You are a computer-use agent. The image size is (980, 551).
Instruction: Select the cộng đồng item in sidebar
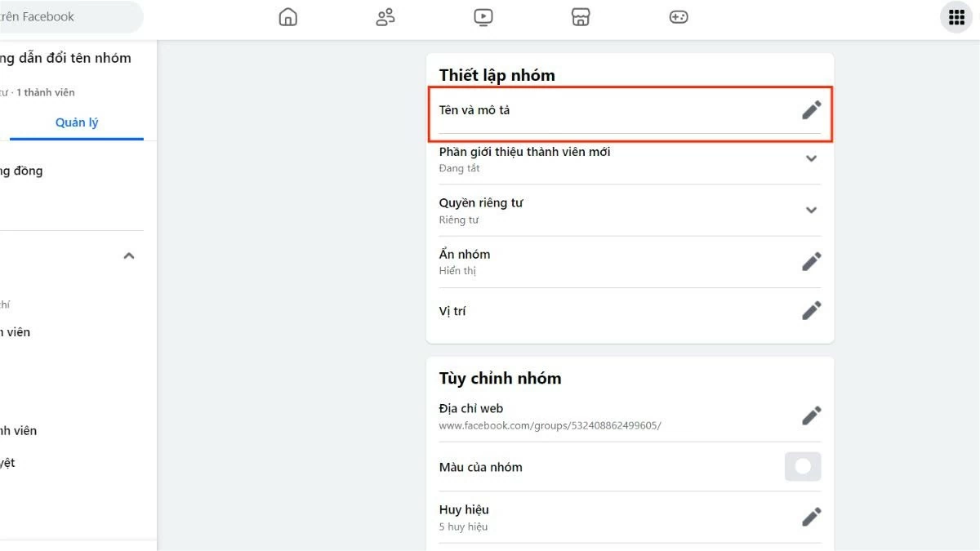click(x=22, y=171)
